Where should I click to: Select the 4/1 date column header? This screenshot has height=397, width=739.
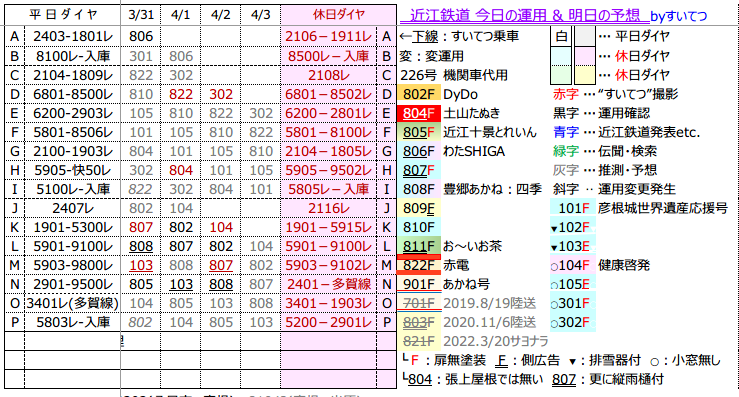coord(181,15)
